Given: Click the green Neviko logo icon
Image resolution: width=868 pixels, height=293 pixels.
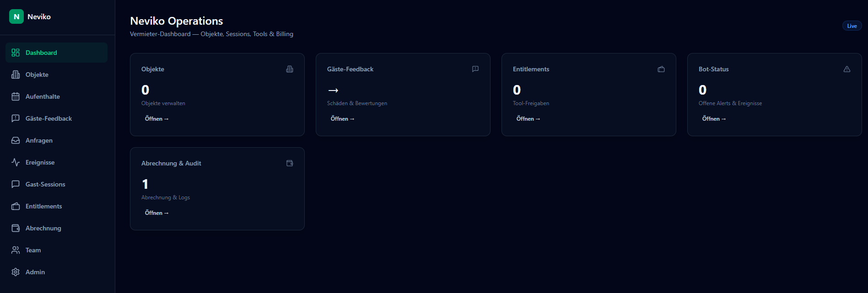Looking at the screenshot, I should pyautogui.click(x=16, y=16).
